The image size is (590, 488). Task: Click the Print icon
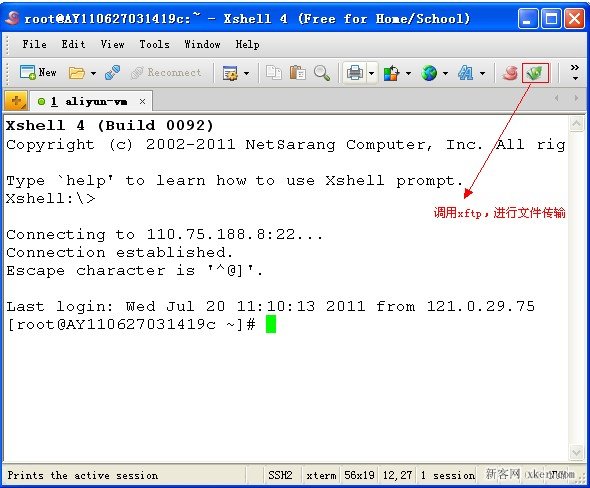coord(354,73)
